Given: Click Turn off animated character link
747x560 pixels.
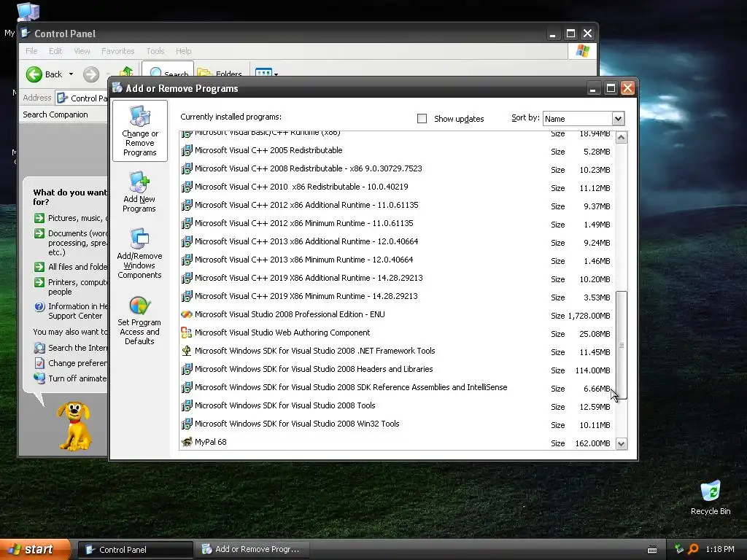Looking at the screenshot, I should coord(71,378).
